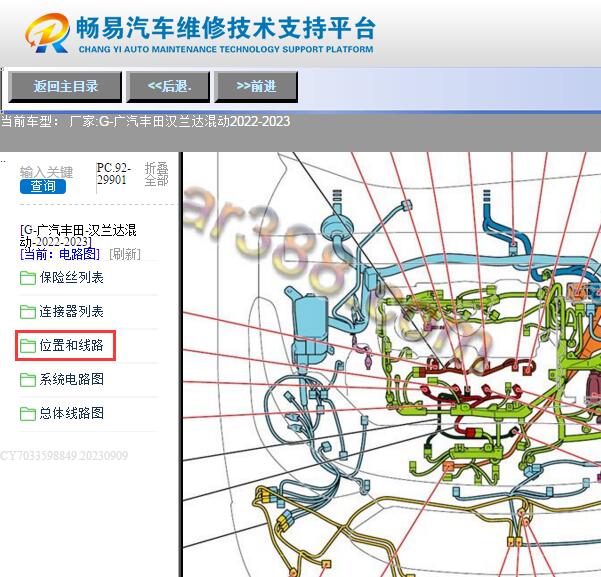
Task: Select 连接器列表 tree item text
Action: pyautogui.click(x=71, y=311)
